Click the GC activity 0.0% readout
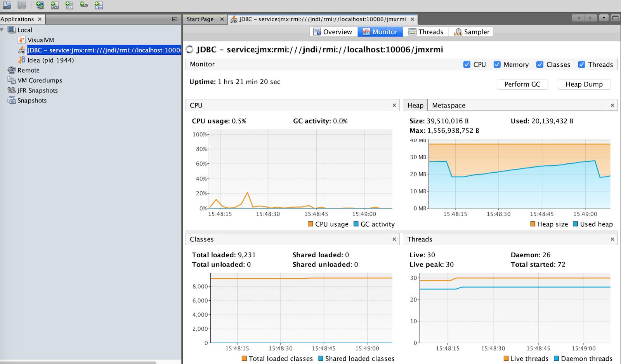This screenshot has height=364, width=621. (x=340, y=121)
